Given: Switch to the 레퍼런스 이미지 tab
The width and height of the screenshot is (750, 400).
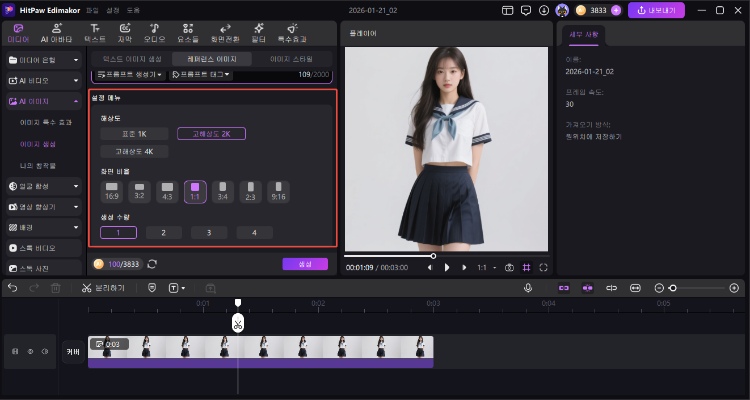Looking at the screenshot, I should pos(211,59).
